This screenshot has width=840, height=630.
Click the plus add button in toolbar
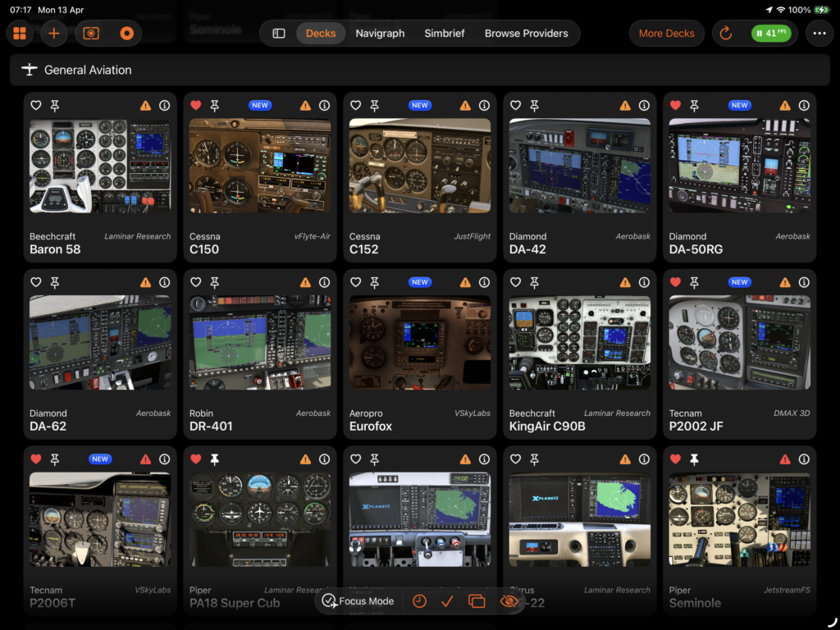pyautogui.click(x=54, y=34)
